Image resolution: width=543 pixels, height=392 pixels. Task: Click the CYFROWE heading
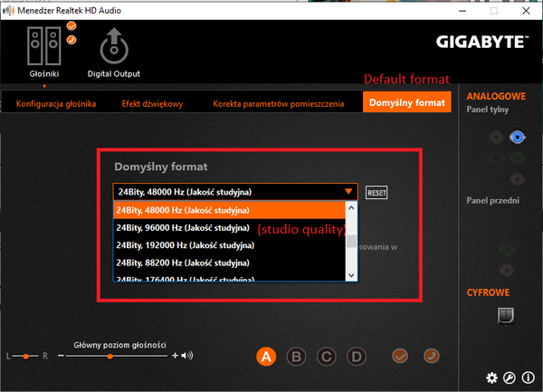[x=488, y=292]
